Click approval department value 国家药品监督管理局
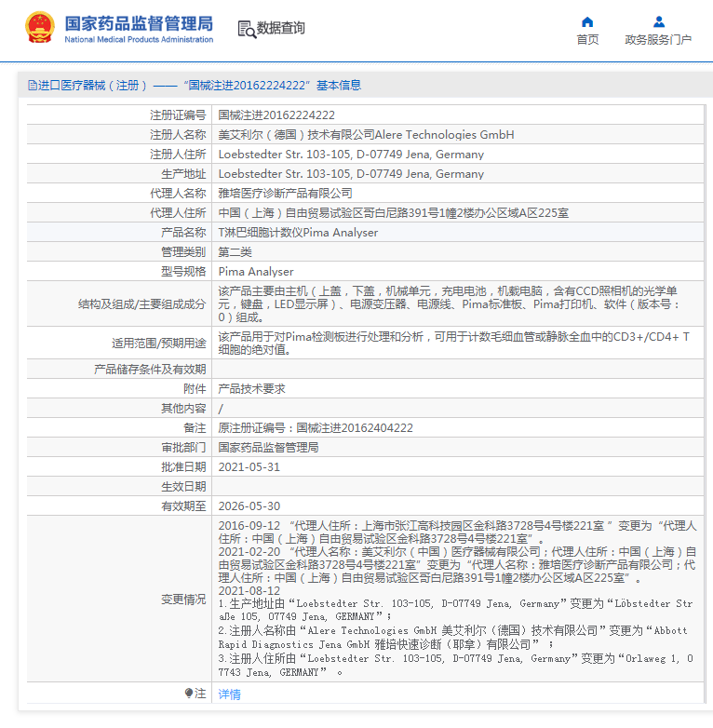The width and height of the screenshot is (713, 728). coord(268,447)
